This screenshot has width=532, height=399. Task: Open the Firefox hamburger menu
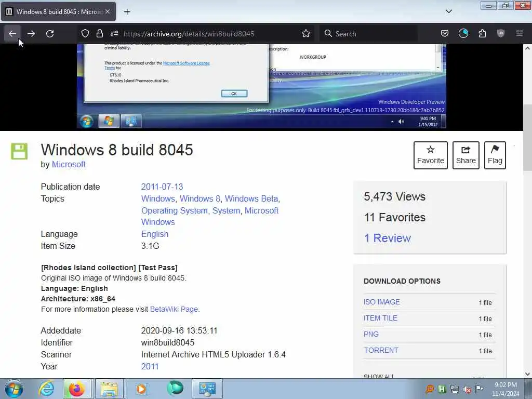click(x=520, y=33)
